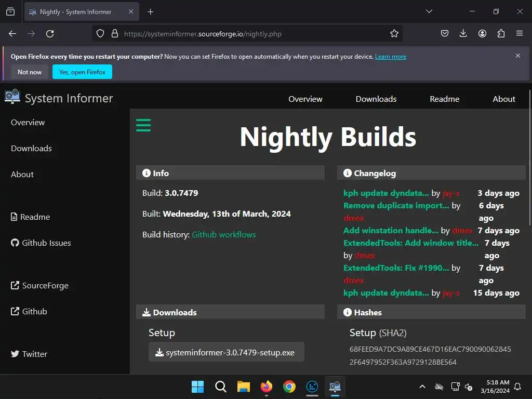
Task: Toggle the green hamburger sidebar menu
Action: tap(143, 125)
